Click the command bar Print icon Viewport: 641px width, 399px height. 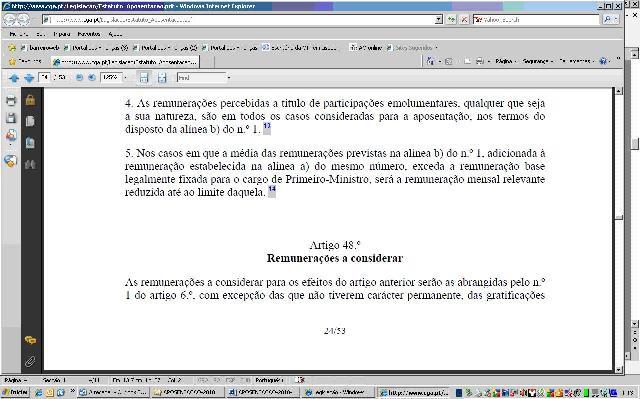point(480,61)
